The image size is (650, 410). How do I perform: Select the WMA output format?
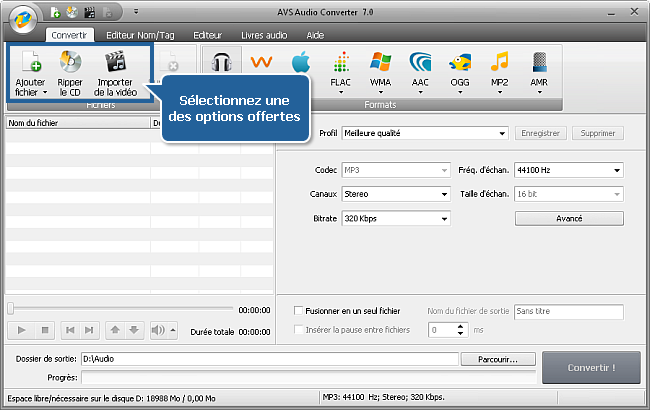point(381,65)
